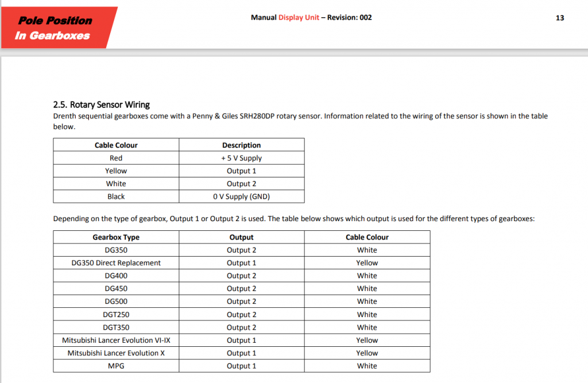Click the paragraph starting 'Drenth sequential gearboxes'

300,121
